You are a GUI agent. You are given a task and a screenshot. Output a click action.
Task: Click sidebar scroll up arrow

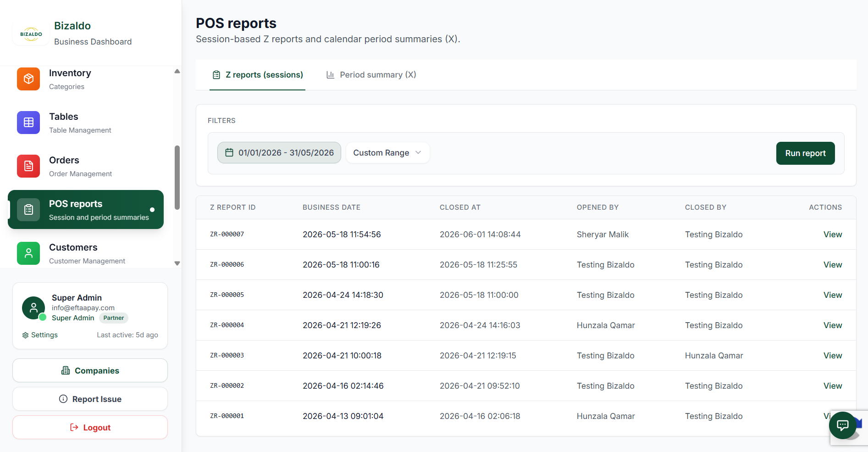pos(177,71)
